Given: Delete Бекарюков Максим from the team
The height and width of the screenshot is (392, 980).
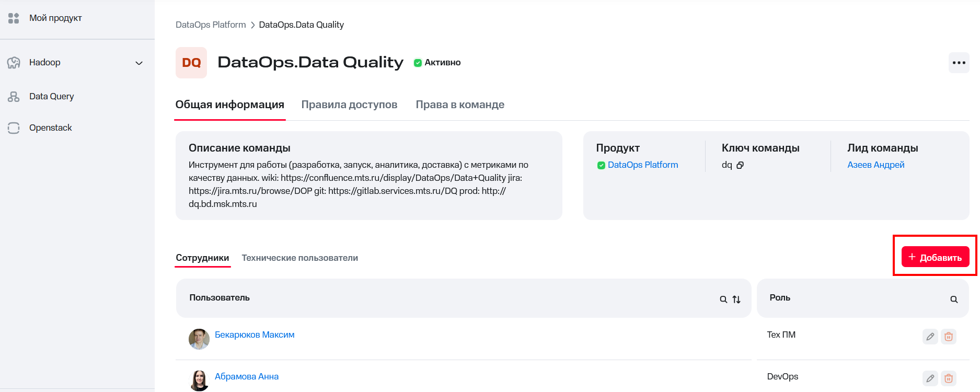Looking at the screenshot, I should point(949,337).
